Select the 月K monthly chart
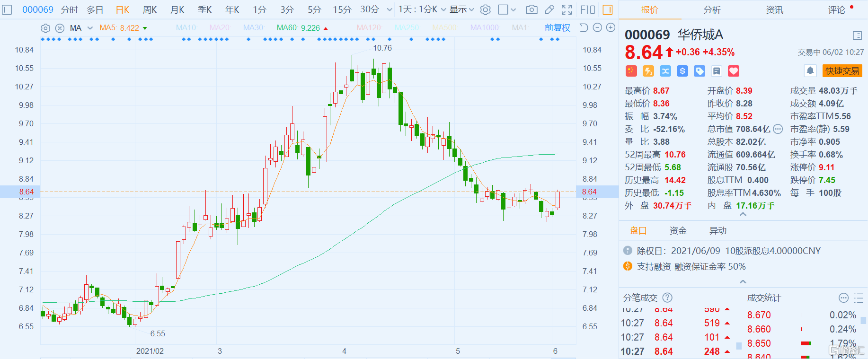 [177, 9]
